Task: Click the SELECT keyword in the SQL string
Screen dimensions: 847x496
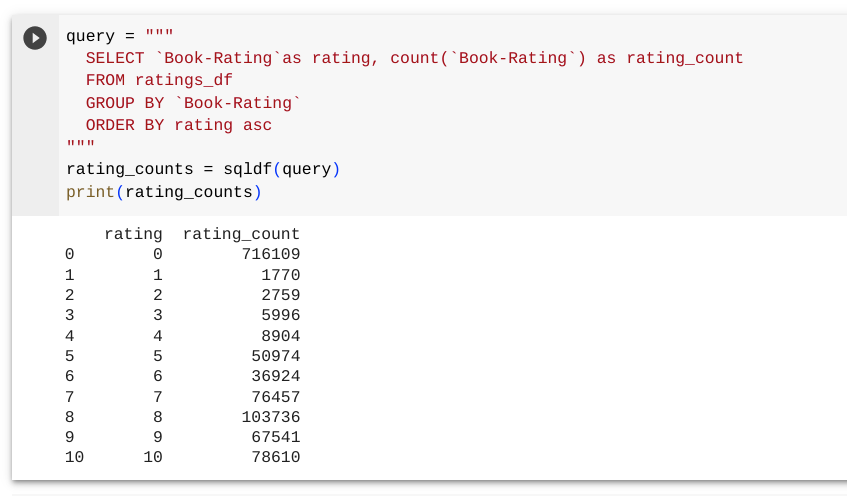Action: point(115,59)
